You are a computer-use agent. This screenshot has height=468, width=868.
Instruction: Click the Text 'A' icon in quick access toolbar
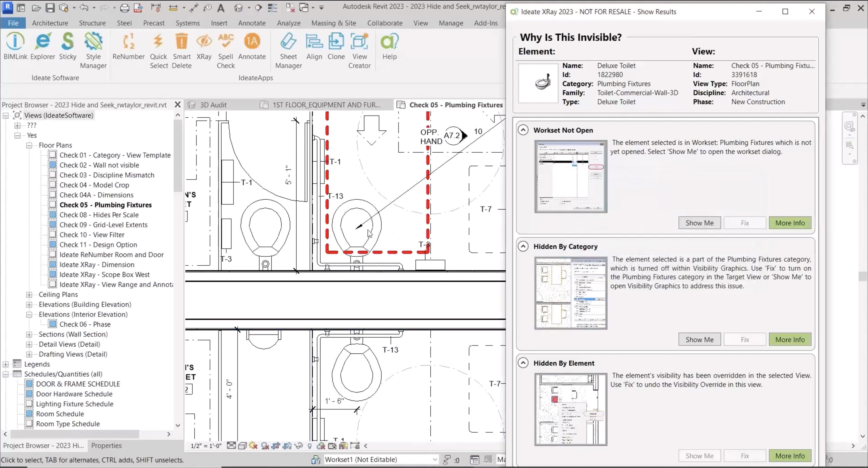pyautogui.click(x=221, y=8)
